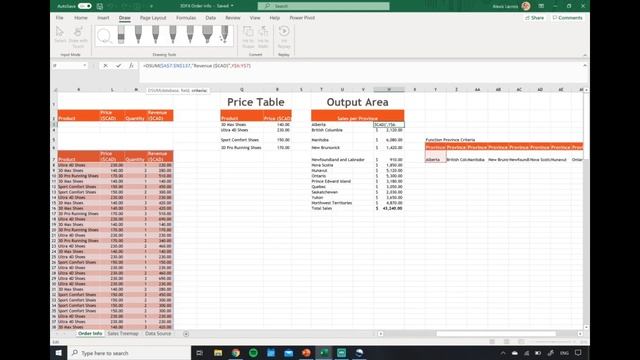The image size is (640, 360).
Task: Toggle the AutoSave switch
Action: click(x=84, y=6)
